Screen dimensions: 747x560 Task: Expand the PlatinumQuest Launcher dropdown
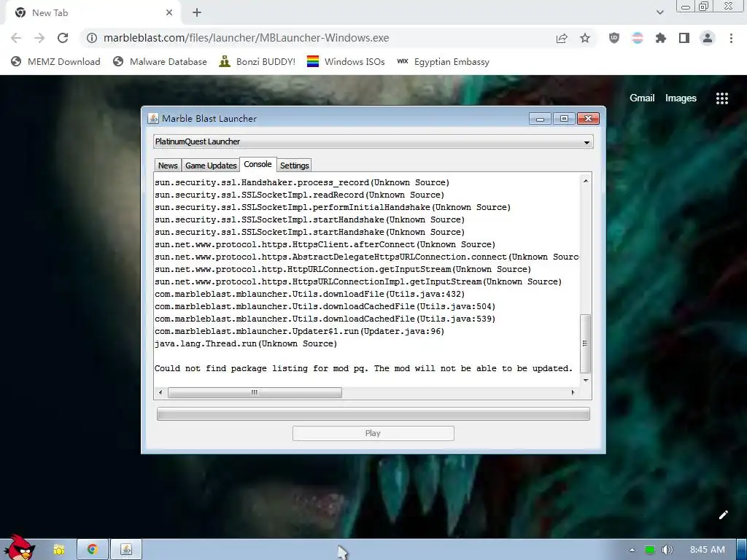(373, 142)
